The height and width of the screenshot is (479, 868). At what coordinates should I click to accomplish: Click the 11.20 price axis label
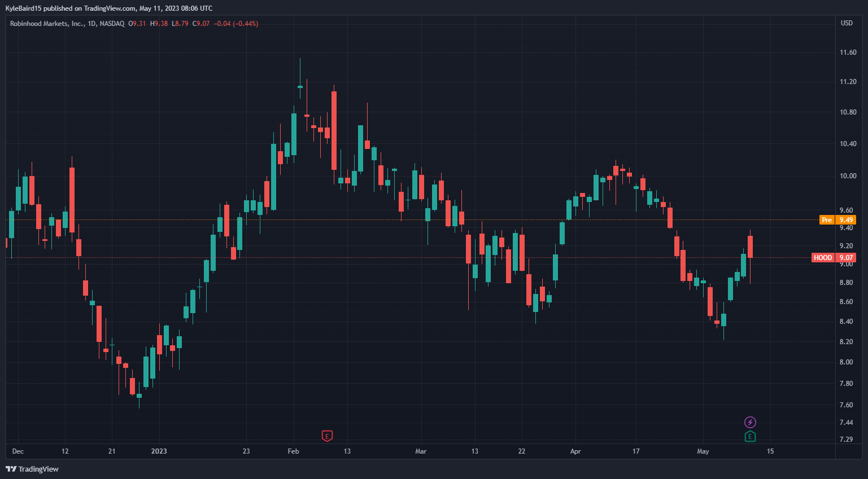pos(848,82)
